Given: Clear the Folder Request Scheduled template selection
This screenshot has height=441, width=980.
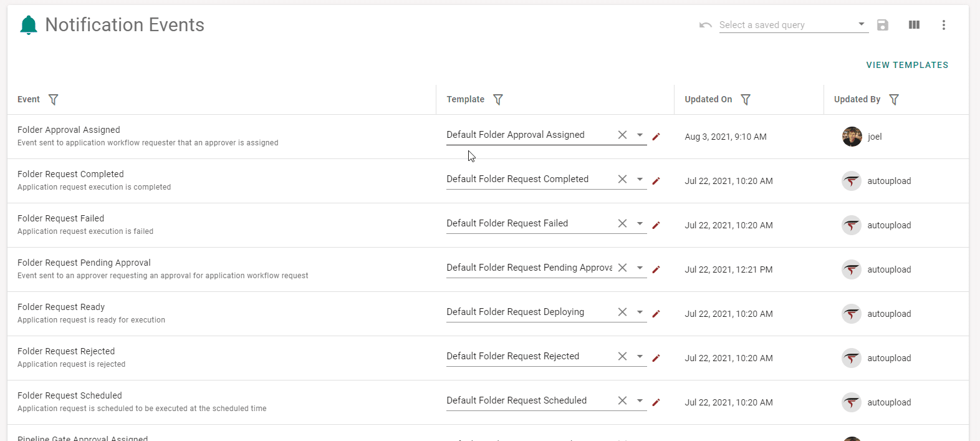Looking at the screenshot, I should tap(622, 400).
